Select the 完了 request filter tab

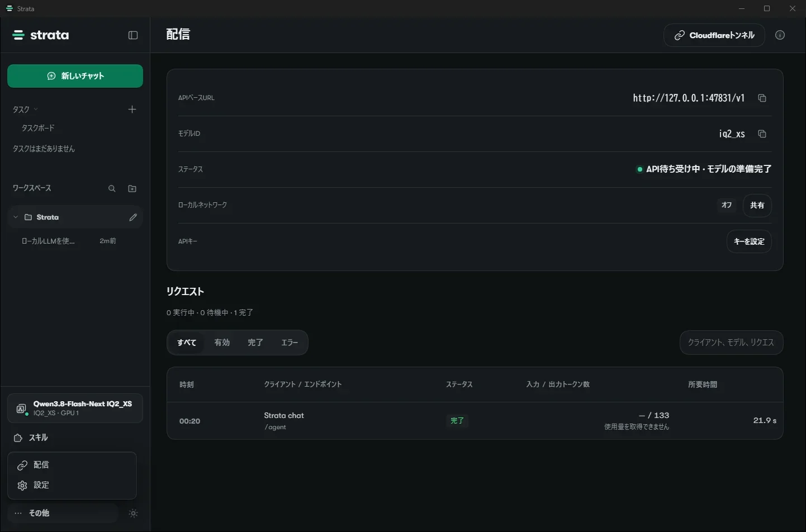[255, 343]
